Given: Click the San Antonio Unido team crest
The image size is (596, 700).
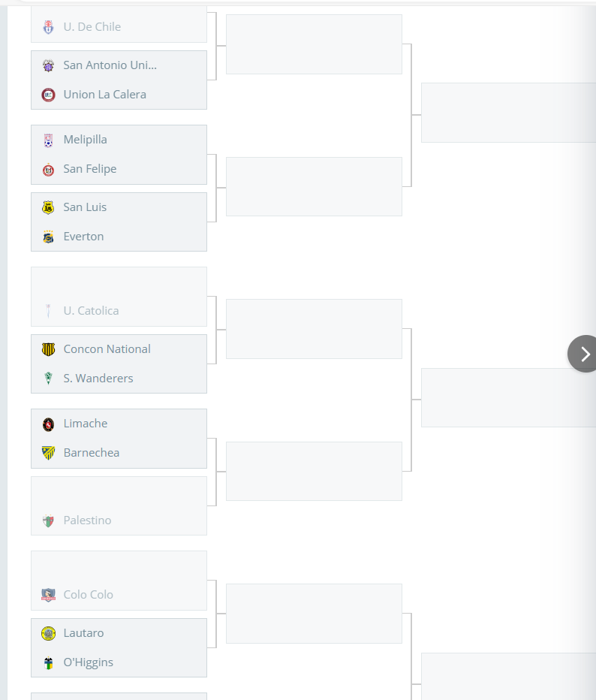Looking at the screenshot, I should [x=48, y=65].
